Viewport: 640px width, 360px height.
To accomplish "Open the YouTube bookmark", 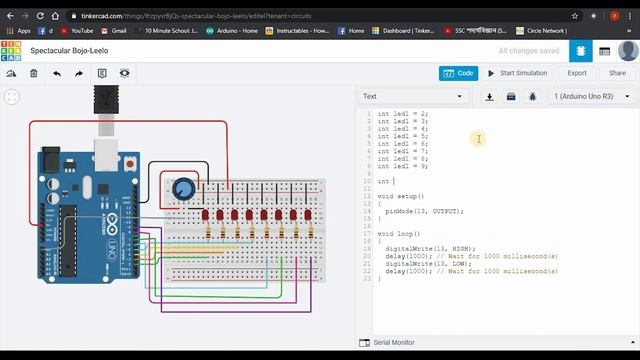I will (x=77, y=31).
